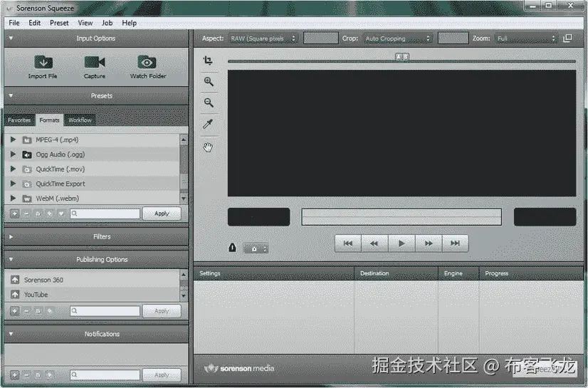
Task: Remove preset using the Presets minus icon
Action: coord(26,214)
